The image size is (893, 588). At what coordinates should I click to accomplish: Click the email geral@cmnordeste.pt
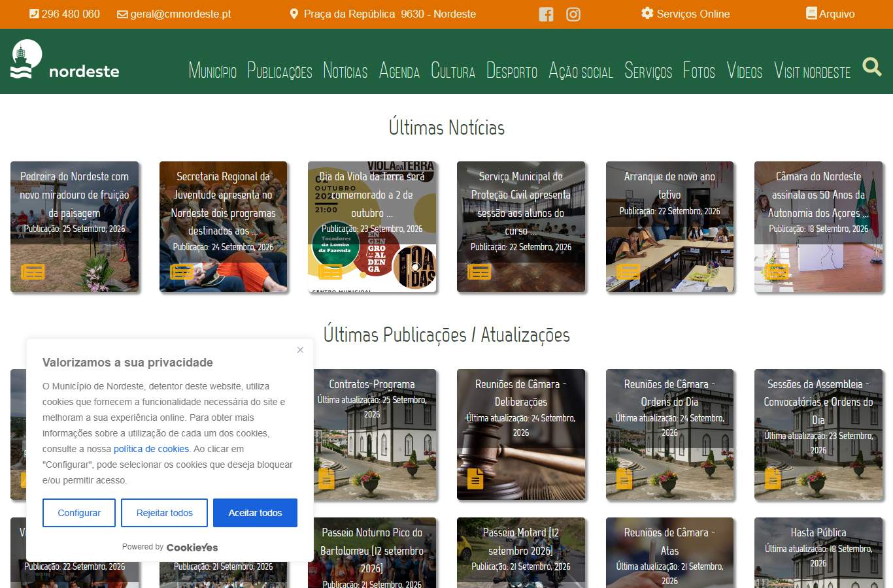tap(174, 14)
